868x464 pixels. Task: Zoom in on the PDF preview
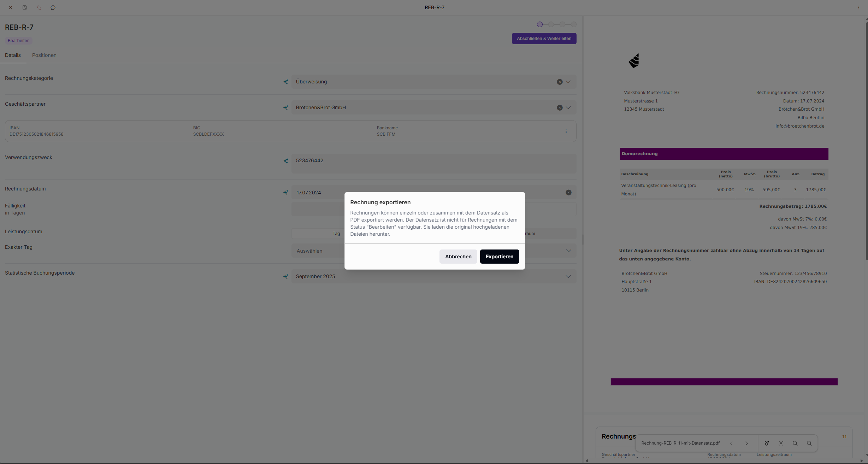click(809, 443)
